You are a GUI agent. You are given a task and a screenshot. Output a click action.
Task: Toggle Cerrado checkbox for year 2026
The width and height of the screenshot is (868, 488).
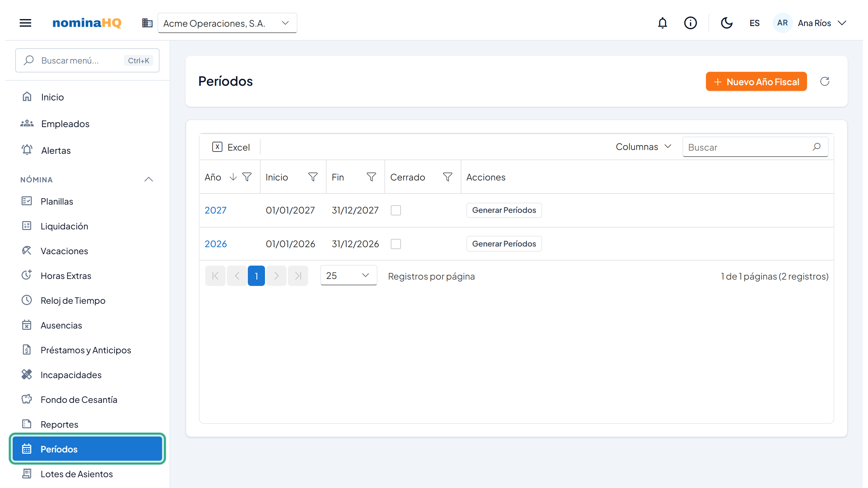396,244
